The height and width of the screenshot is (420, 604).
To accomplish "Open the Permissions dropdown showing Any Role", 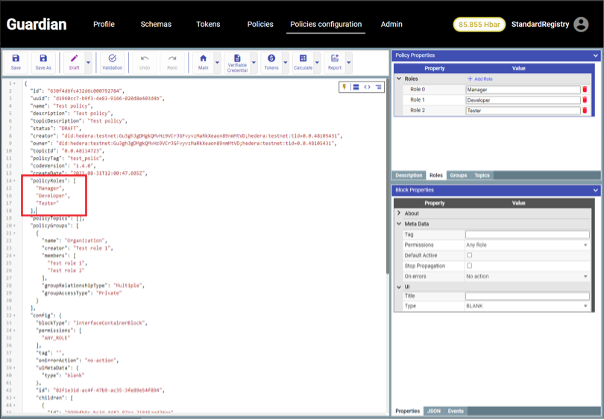I will point(526,244).
